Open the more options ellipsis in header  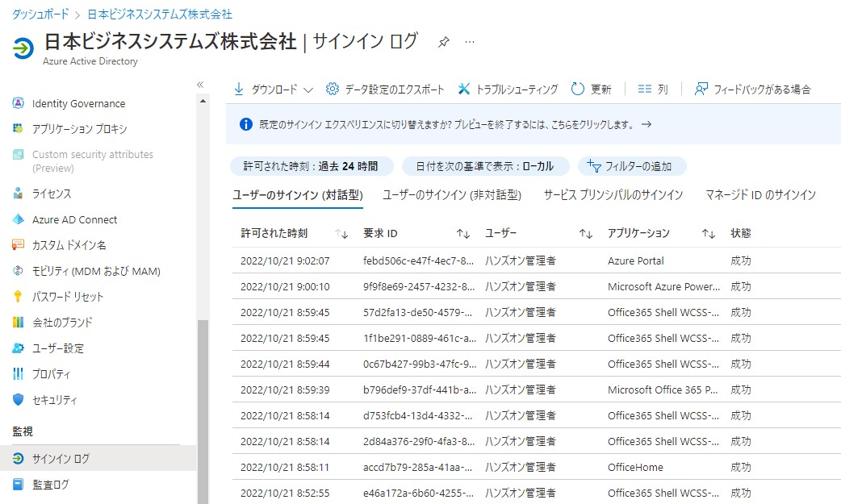point(469,42)
